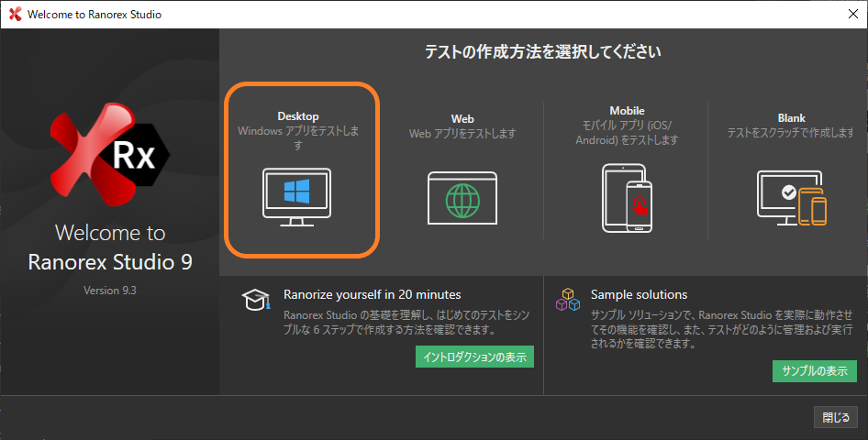Click the Sample solutions description paragraph
This screenshot has width=868, height=440.
pyautogui.click(x=721, y=329)
